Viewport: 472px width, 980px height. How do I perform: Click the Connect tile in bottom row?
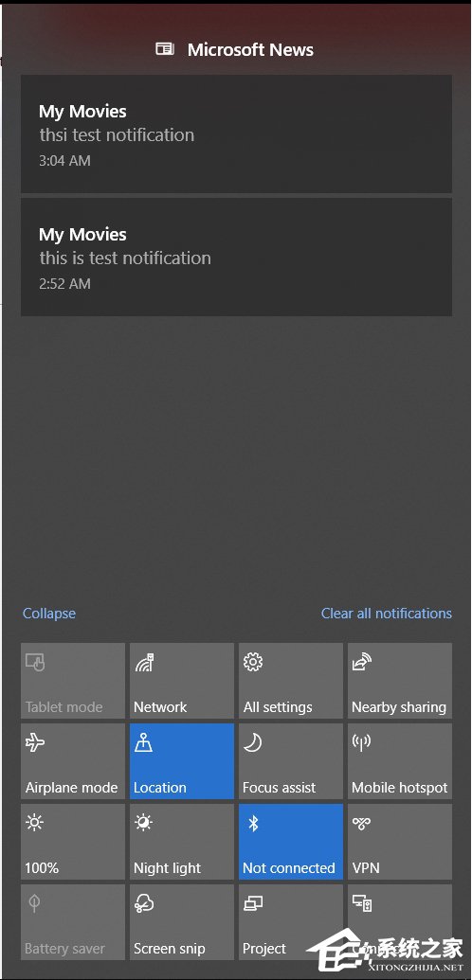point(399,922)
